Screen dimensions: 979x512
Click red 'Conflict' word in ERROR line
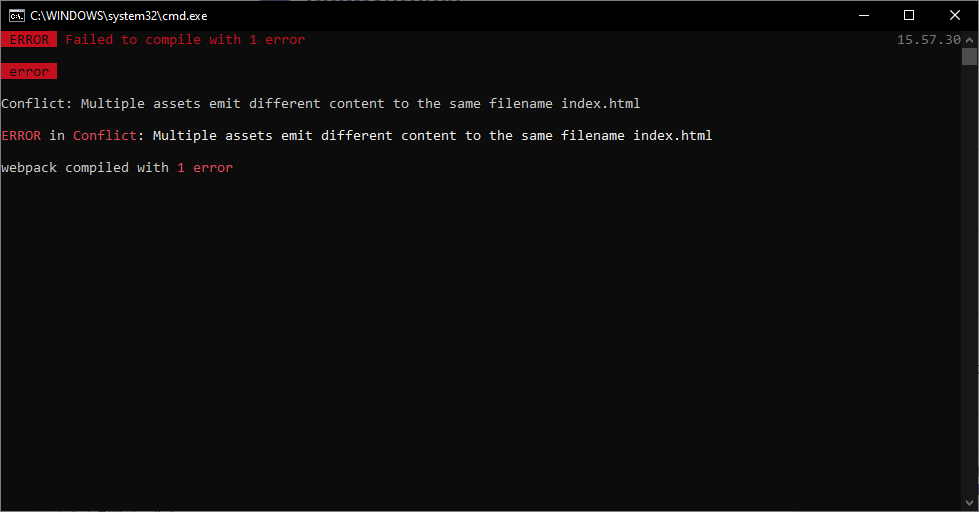[x=105, y=135]
